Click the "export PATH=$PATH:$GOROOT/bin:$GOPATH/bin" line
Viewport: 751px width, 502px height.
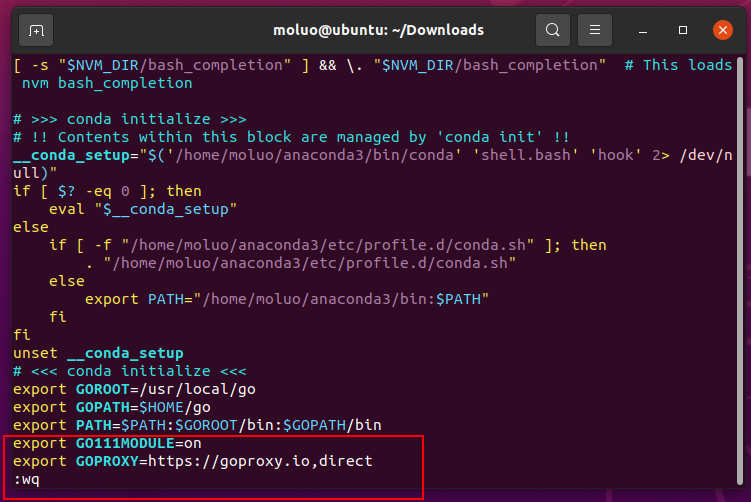tap(197, 425)
